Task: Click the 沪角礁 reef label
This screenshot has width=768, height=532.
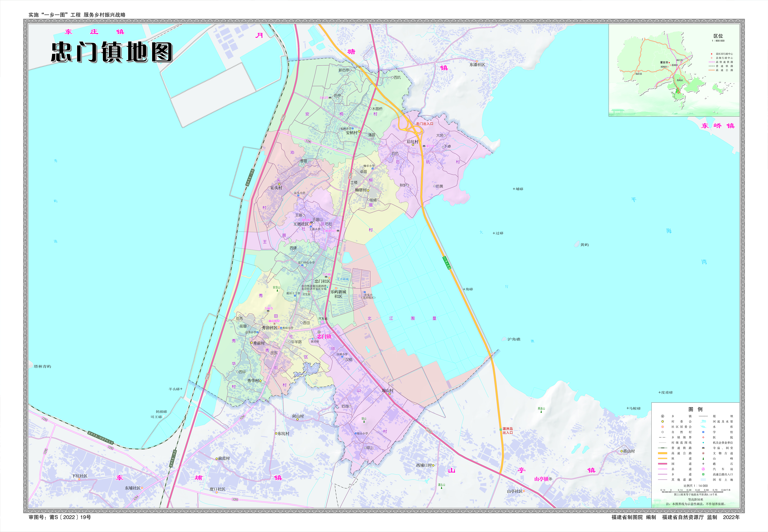Action: (x=514, y=339)
